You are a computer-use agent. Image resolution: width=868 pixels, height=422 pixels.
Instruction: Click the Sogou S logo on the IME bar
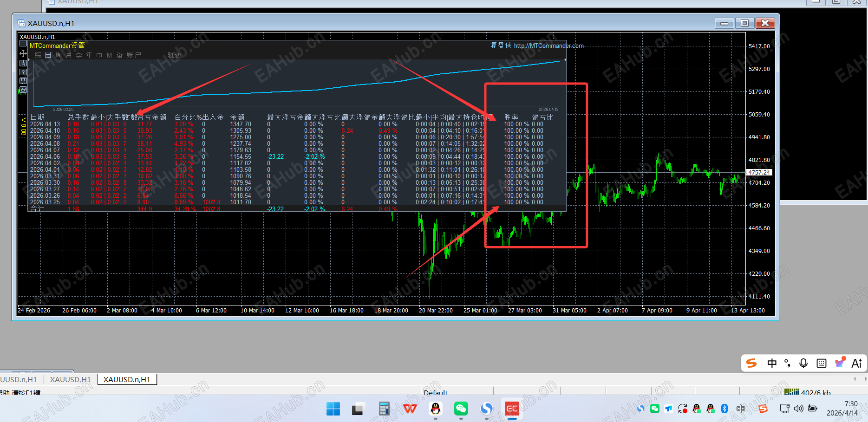click(x=751, y=363)
